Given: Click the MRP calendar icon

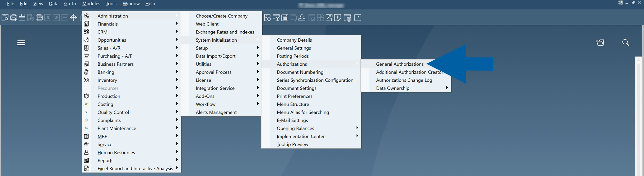Looking at the screenshot, I should click(86, 136).
